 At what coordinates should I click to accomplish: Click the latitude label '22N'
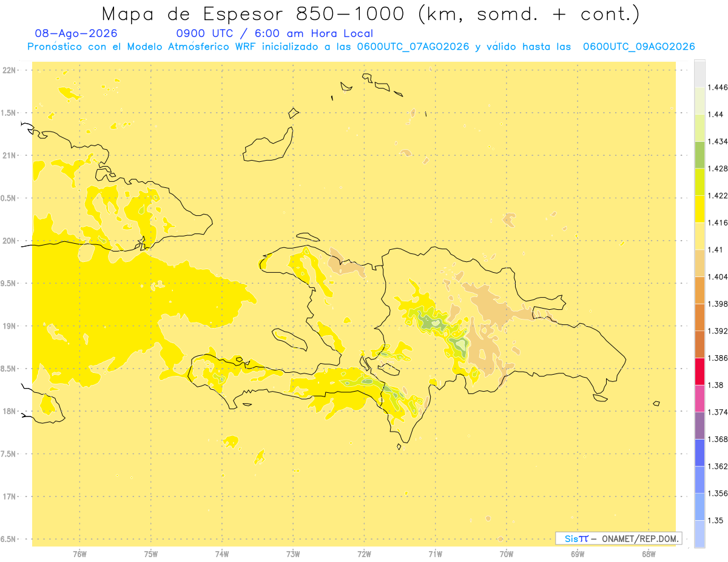(x=10, y=70)
